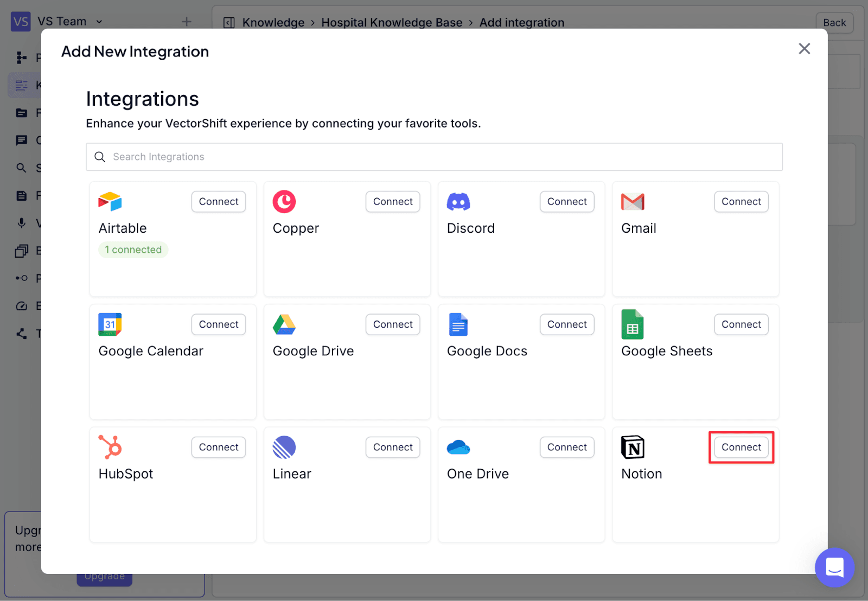Click the Notion logo icon
Viewport: 868px width, 601px height.
tap(633, 447)
